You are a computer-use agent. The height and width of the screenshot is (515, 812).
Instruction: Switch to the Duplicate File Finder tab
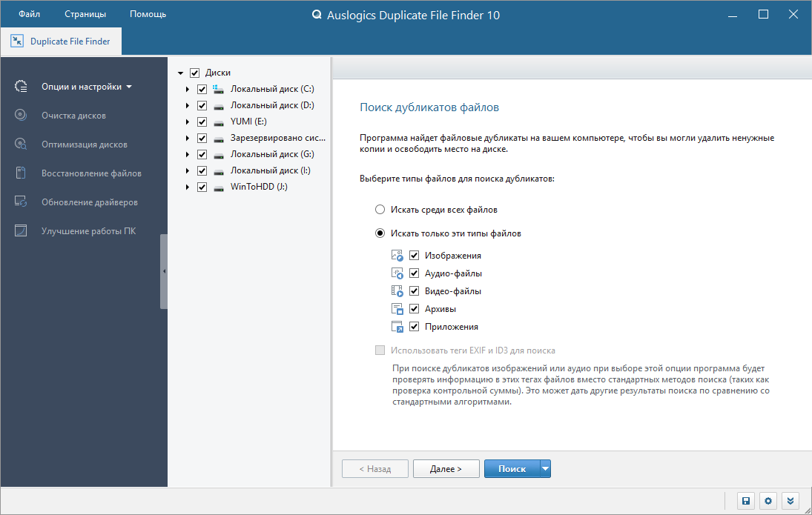[x=61, y=41]
